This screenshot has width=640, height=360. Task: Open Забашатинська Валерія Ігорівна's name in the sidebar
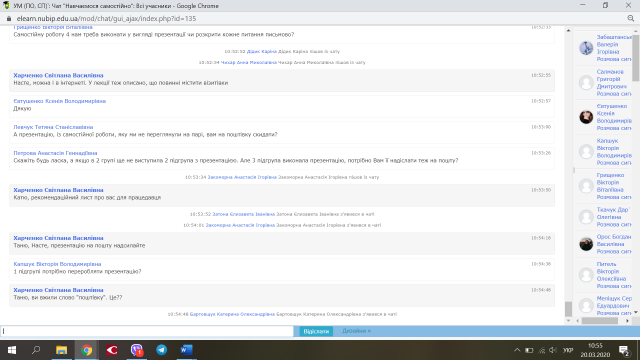click(x=613, y=44)
